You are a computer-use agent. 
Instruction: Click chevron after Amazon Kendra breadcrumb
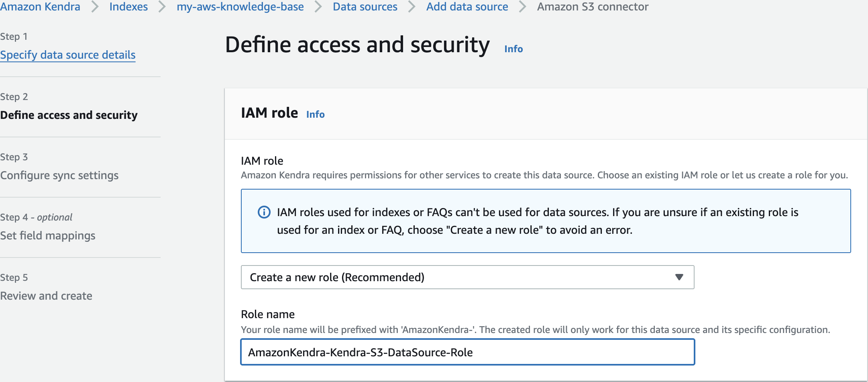95,7
